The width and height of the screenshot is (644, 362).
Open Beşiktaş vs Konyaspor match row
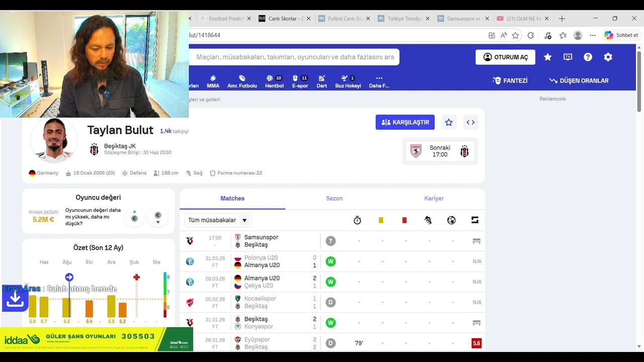pyautogui.click(x=332, y=323)
